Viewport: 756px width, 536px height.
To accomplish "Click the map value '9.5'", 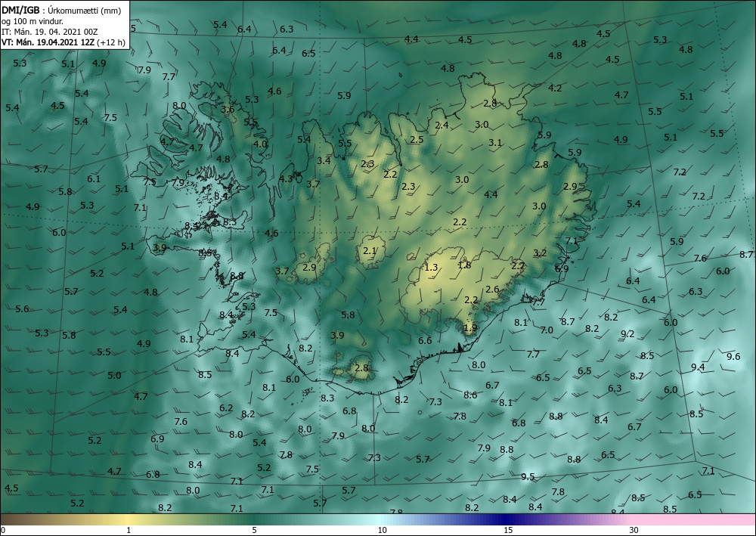I will click(x=528, y=477).
